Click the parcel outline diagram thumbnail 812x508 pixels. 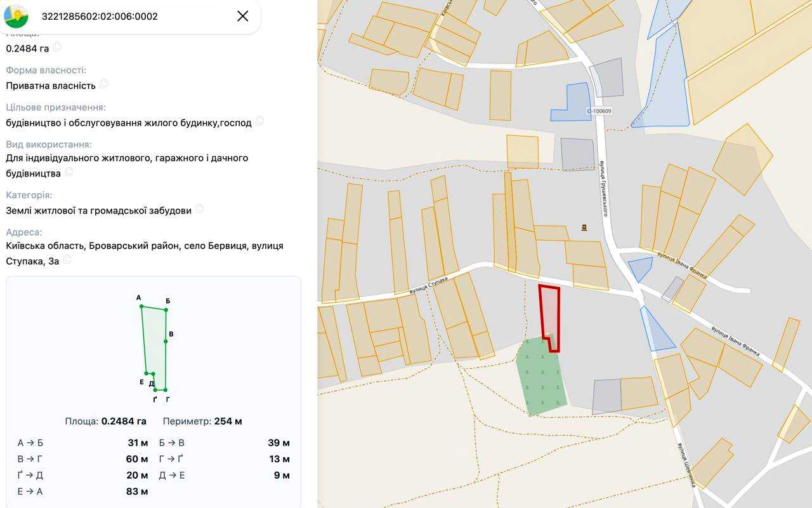click(x=154, y=349)
